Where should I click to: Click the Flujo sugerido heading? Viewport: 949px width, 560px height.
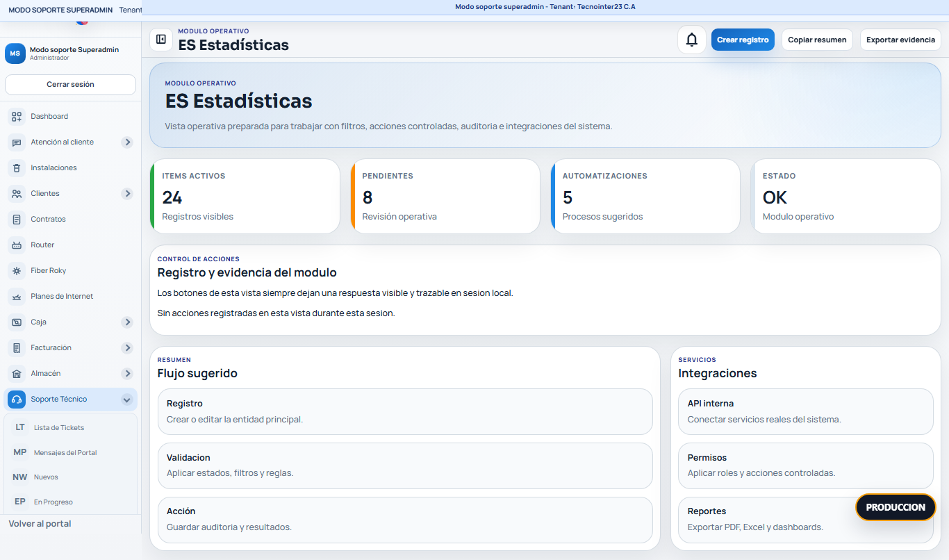click(197, 374)
